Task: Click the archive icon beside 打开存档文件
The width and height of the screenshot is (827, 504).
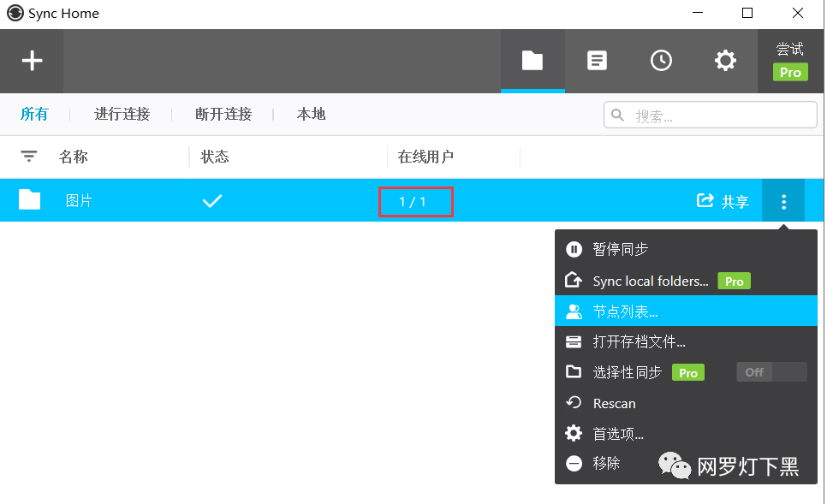Action: (x=574, y=341)
